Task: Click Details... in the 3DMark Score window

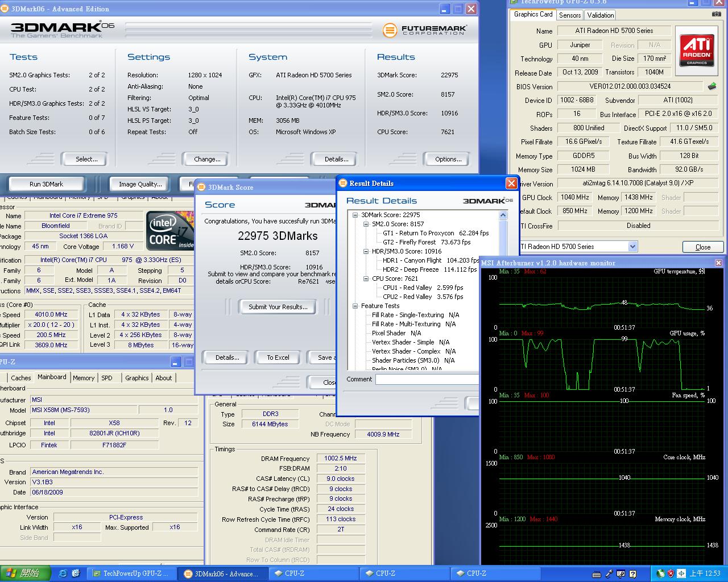Action: 227,357
